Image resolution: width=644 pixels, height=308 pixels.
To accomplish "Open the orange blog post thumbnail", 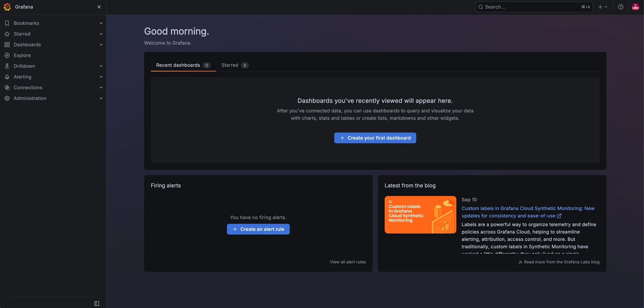I will [x=420, y=215].
